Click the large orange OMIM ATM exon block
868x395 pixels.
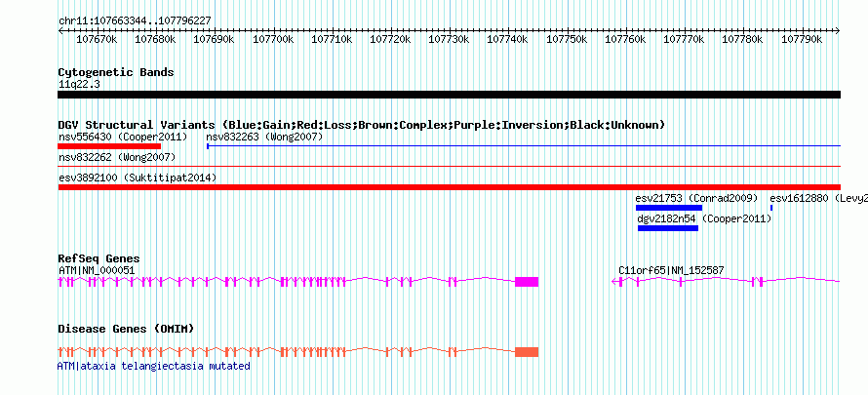coord(527,352)
